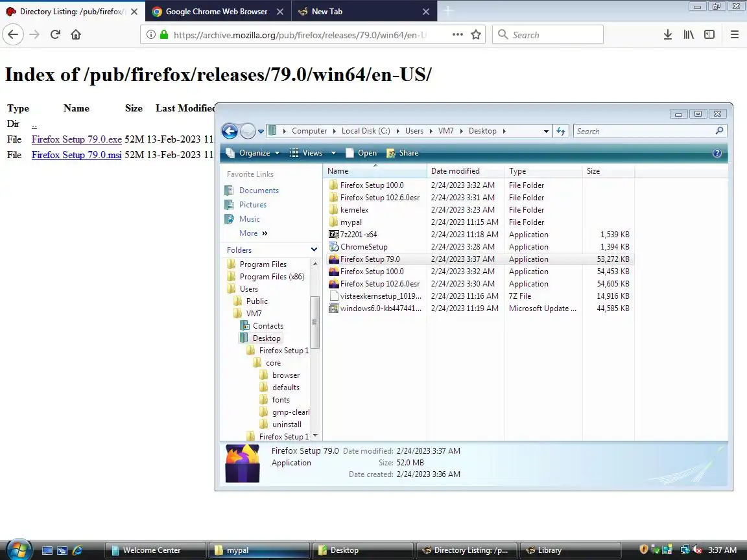Switch to Library taskbar window
Image resolution: width=747 pixels, height=560 pixels.
pyautogui.click(x=571, y=550)
